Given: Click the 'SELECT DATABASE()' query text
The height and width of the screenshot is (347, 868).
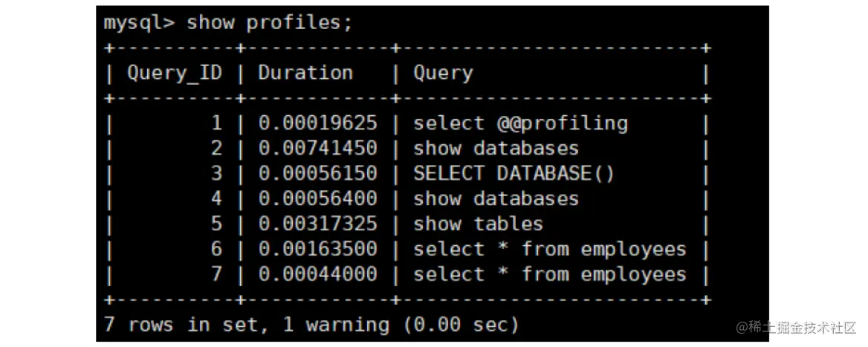Looking at the screenshot, I should [514, 174].
